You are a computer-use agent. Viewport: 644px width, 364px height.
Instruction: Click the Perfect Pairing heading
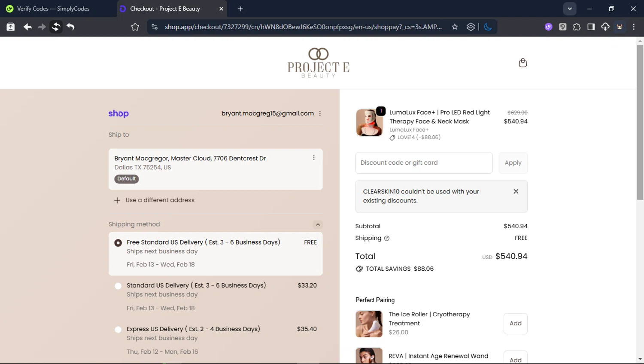coord(375,300)
